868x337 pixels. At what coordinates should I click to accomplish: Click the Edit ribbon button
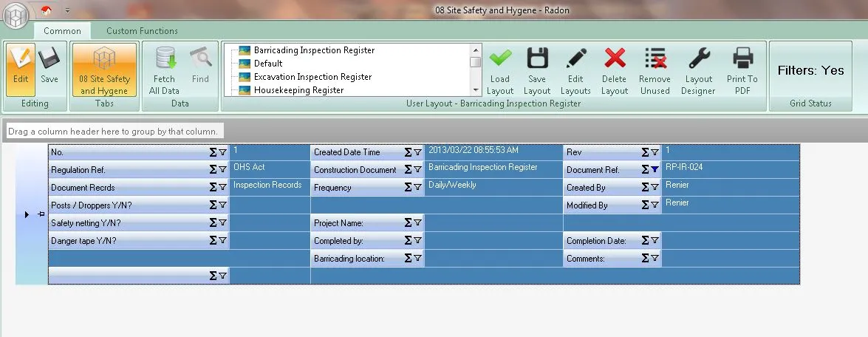(21, 69)
